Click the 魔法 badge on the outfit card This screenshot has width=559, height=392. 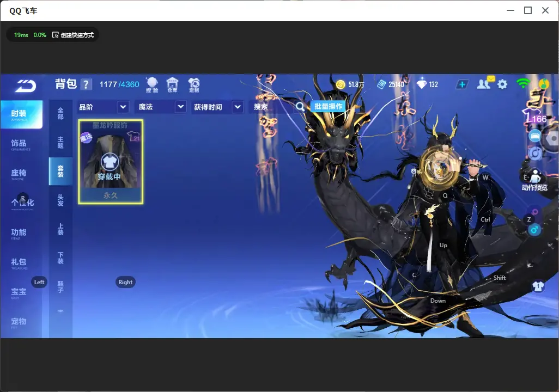click(86, 137)
